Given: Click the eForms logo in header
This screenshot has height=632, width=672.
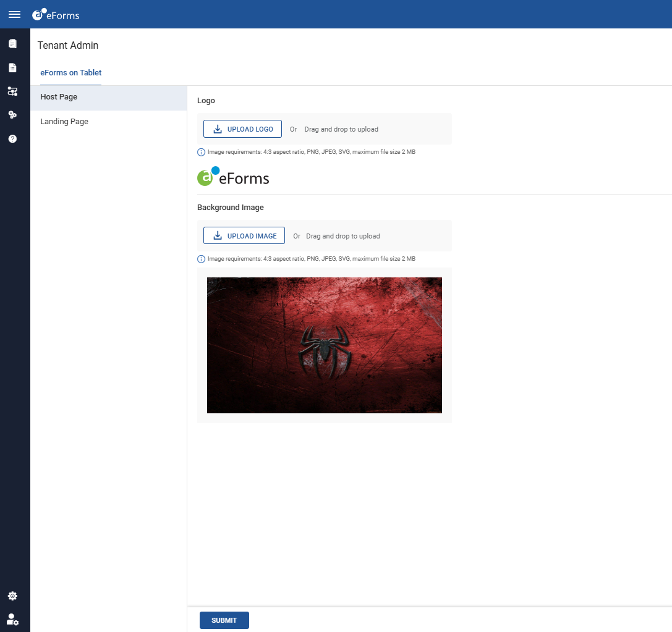Looking at the screenshot, I should 56,15.
